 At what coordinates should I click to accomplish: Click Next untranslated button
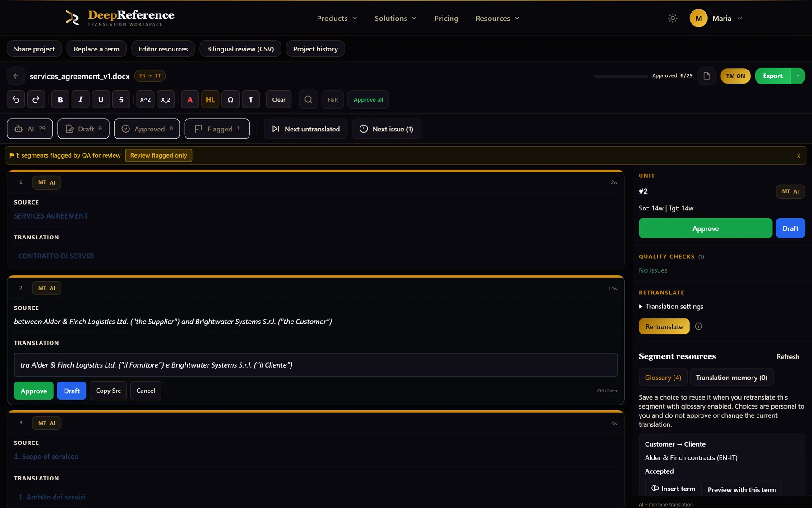(x=306, y=129)
